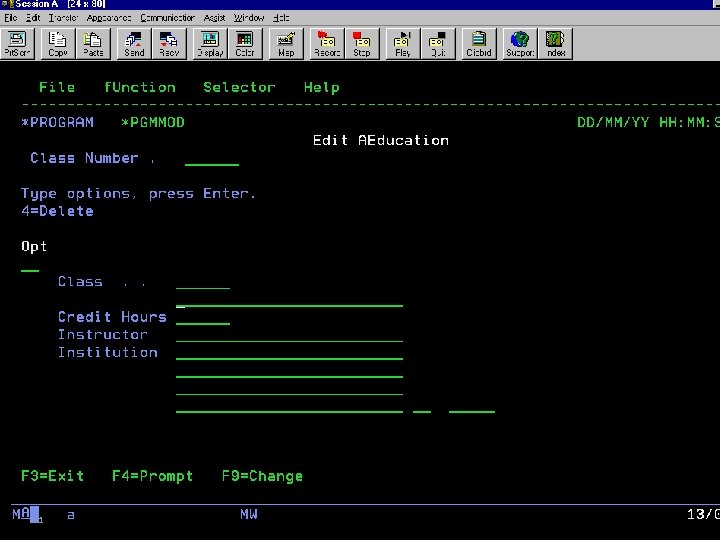720x540 pixels.
Task: Click the Paste toolbar icon
Action: coord(93,44)
